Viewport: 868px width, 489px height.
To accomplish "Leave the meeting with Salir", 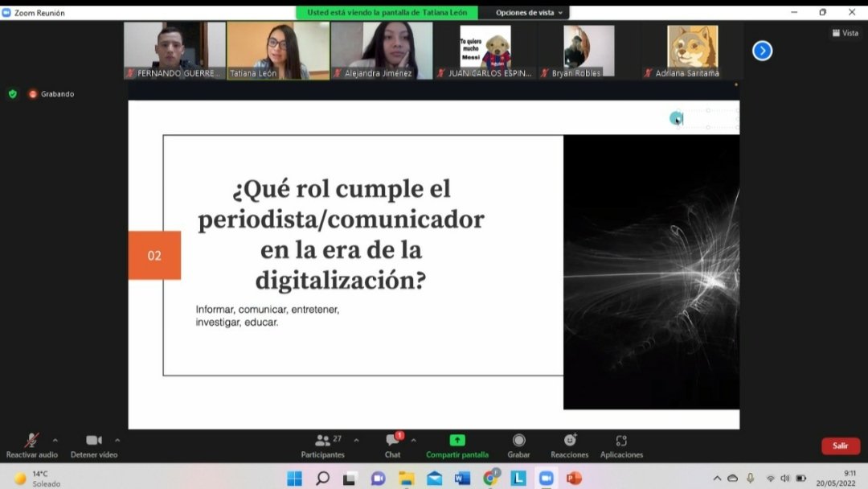I will coord(841,446).
